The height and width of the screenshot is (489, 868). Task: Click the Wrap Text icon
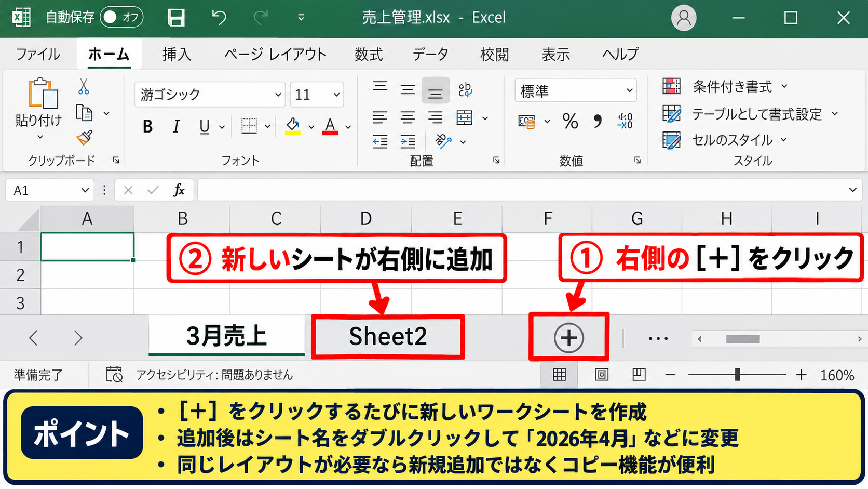click(466, 90)
